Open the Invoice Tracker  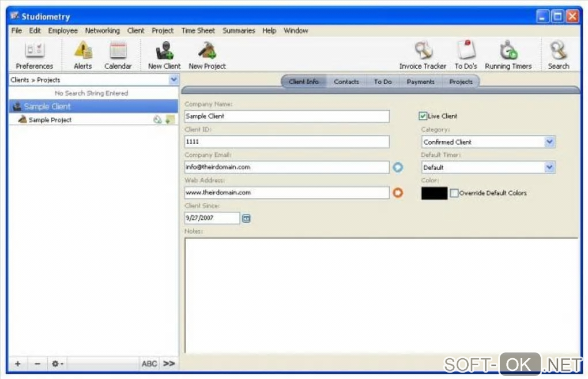[x=423, y=55]
